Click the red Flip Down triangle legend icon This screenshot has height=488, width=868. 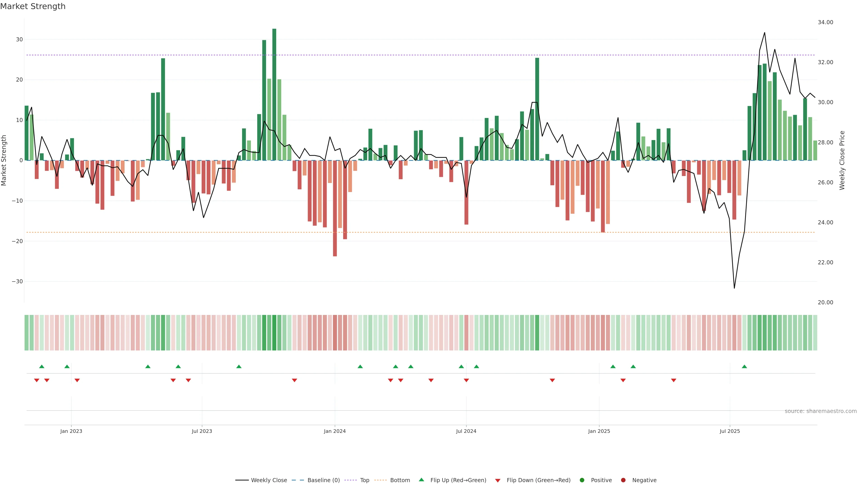pos(498,481)
